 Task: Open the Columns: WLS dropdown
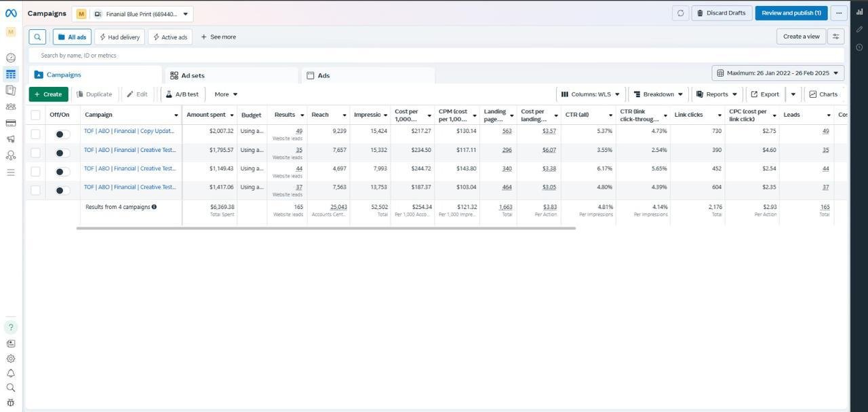[x=589, y=94]
